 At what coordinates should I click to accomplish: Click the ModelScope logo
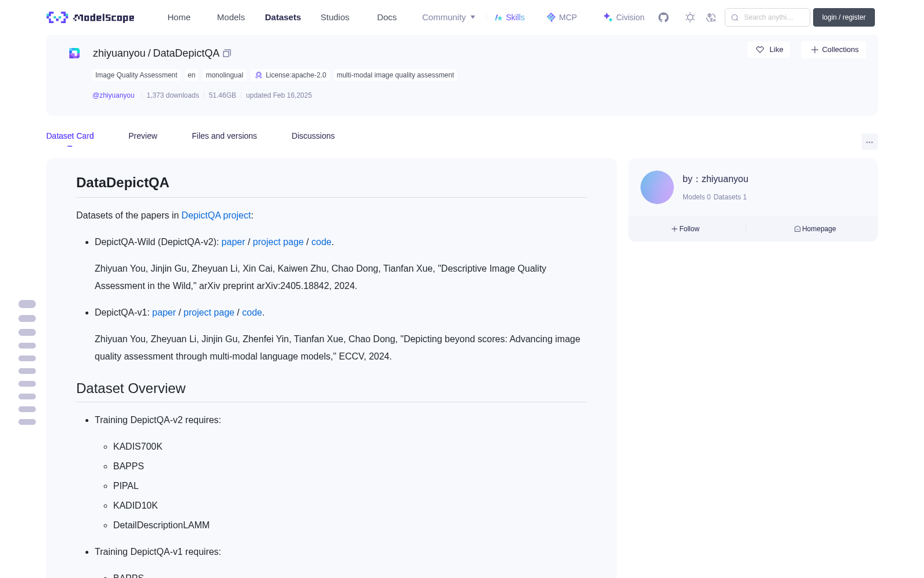pyautogui.click(x=90, y=17)
